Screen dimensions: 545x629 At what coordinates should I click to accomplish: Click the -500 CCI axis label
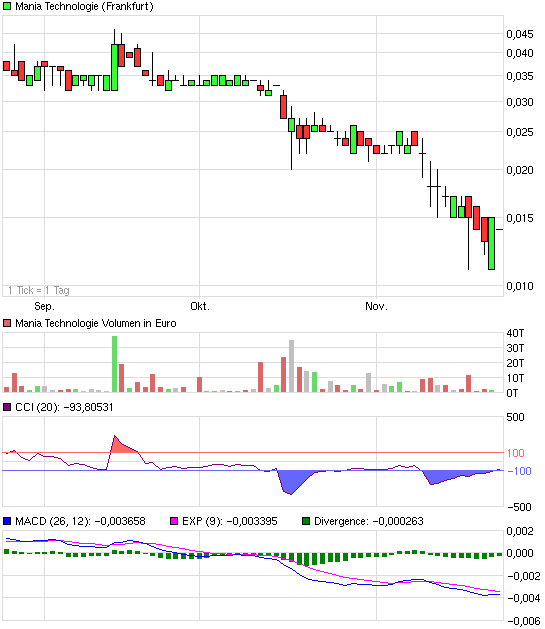click(x=519, y=507)
